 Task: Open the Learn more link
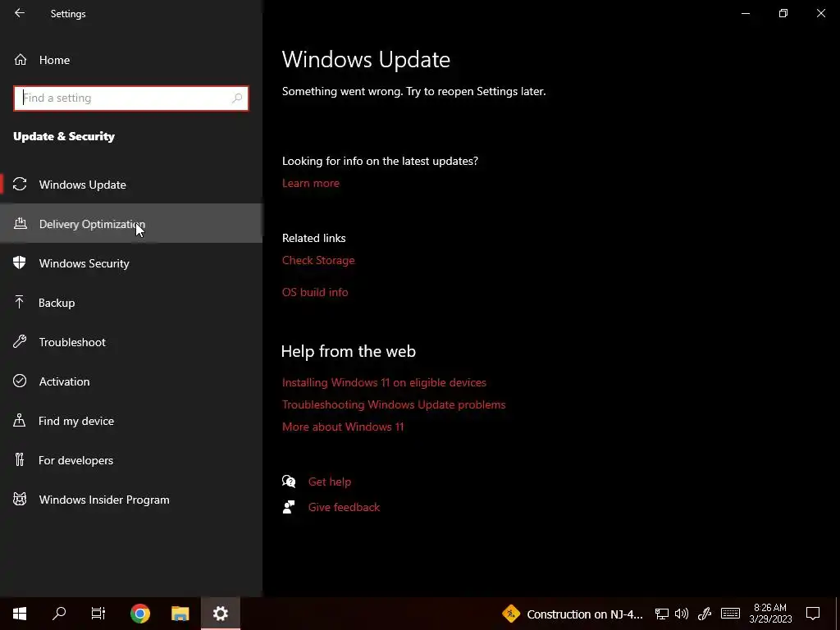pos(311,183)
